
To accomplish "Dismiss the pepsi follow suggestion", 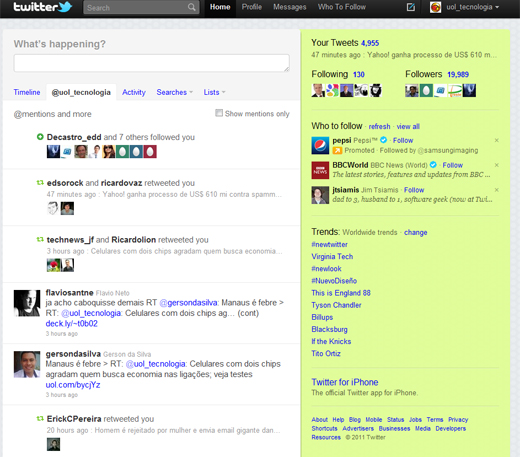I will click(x=496, y=140).
